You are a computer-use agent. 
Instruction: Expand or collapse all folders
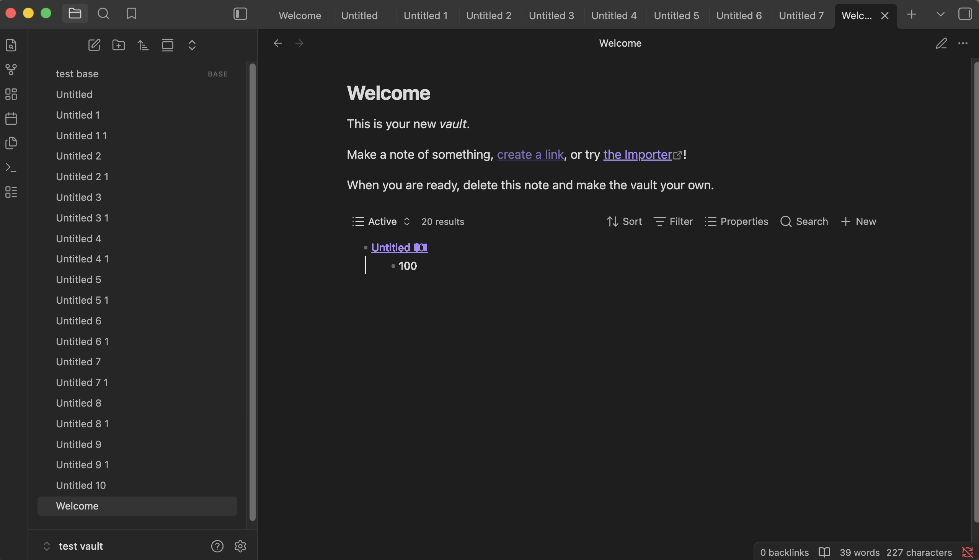(x=192, y=45)
